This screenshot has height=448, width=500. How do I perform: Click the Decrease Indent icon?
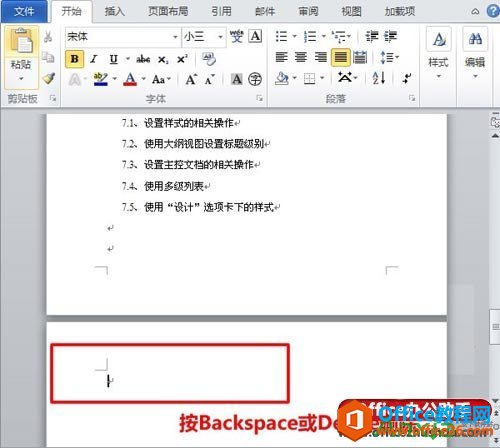(x=372, y=36)
